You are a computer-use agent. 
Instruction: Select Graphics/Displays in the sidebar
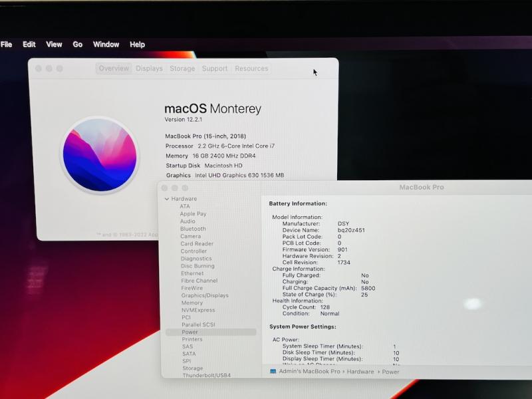click(x=205, y=295)
